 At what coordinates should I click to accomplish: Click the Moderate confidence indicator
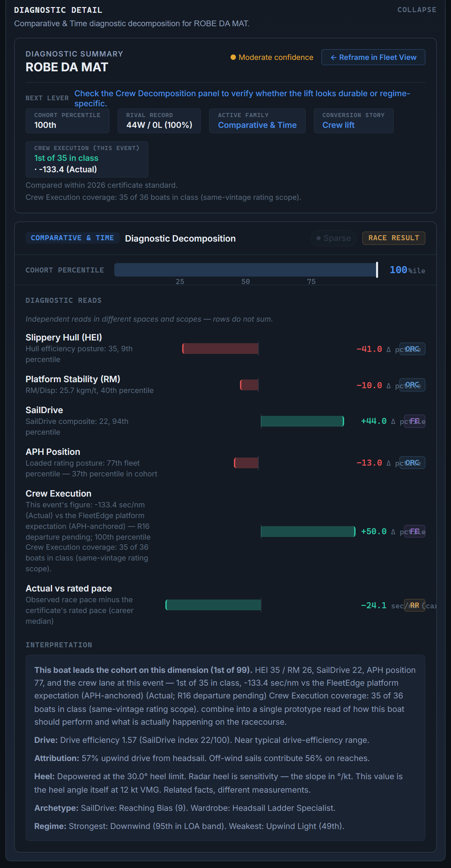(272, 57)
